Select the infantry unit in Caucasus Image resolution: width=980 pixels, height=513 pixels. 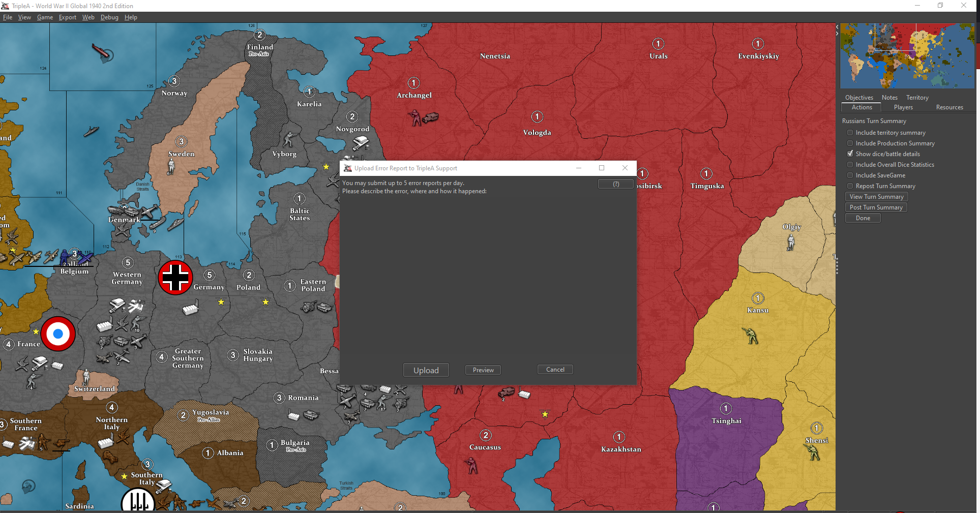[471, 465]
